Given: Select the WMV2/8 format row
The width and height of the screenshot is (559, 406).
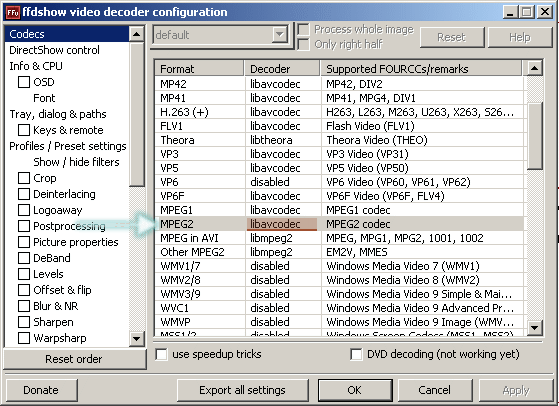Looking at the screenshot, I should (339, 280).
